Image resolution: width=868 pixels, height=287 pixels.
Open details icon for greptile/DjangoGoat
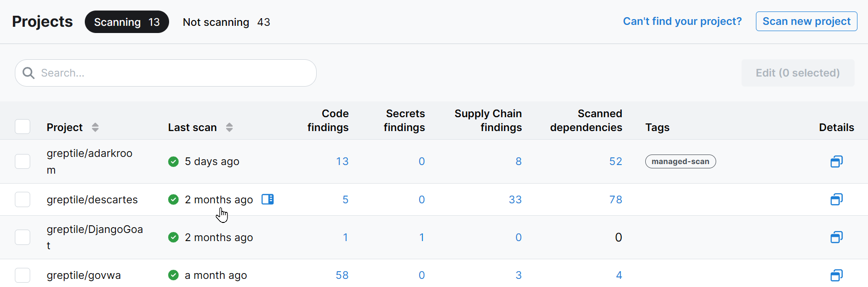pyautogui.click(x=836, y=237)
